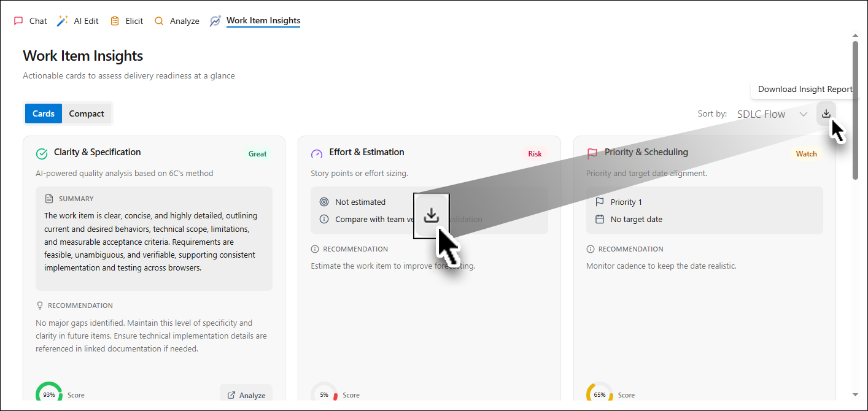Click the Clarity & Specification checkmark icon
The width and height of the screenshot is (868, 411).
coord(42,153)
